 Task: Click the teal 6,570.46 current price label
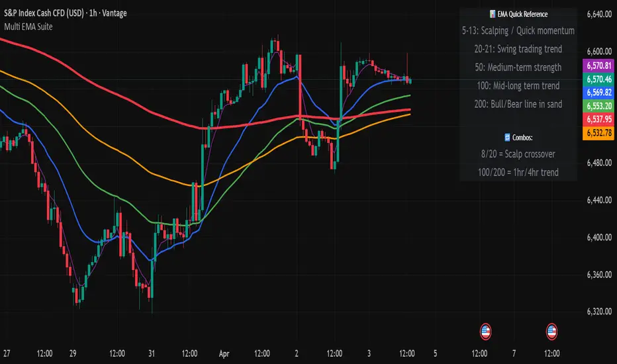599,79
